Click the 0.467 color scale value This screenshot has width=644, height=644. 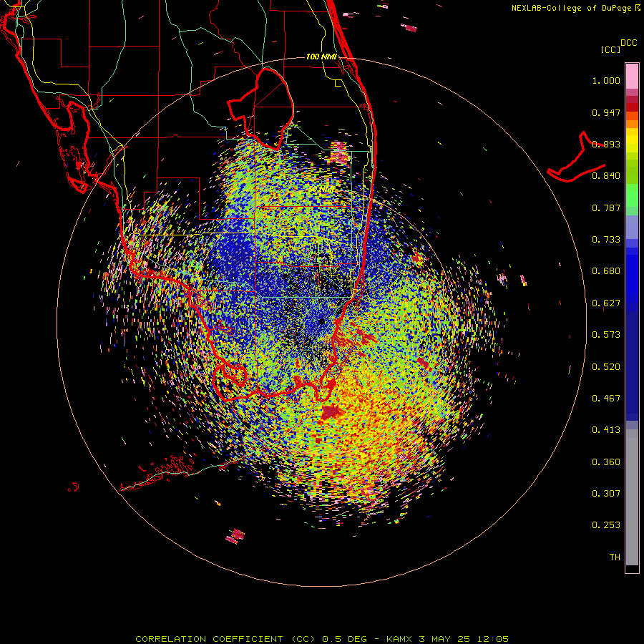coord(606,399)
